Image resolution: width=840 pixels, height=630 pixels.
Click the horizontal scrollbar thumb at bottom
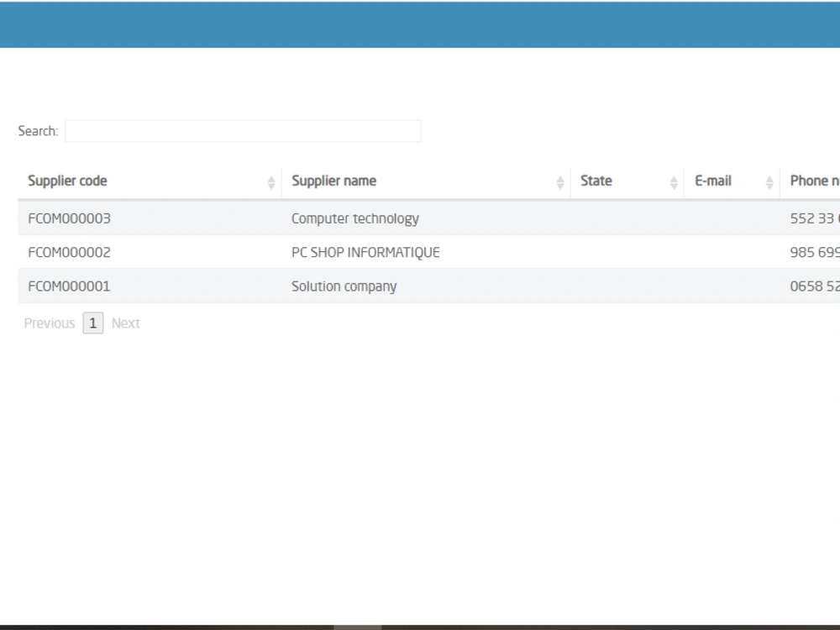(357, 627)
